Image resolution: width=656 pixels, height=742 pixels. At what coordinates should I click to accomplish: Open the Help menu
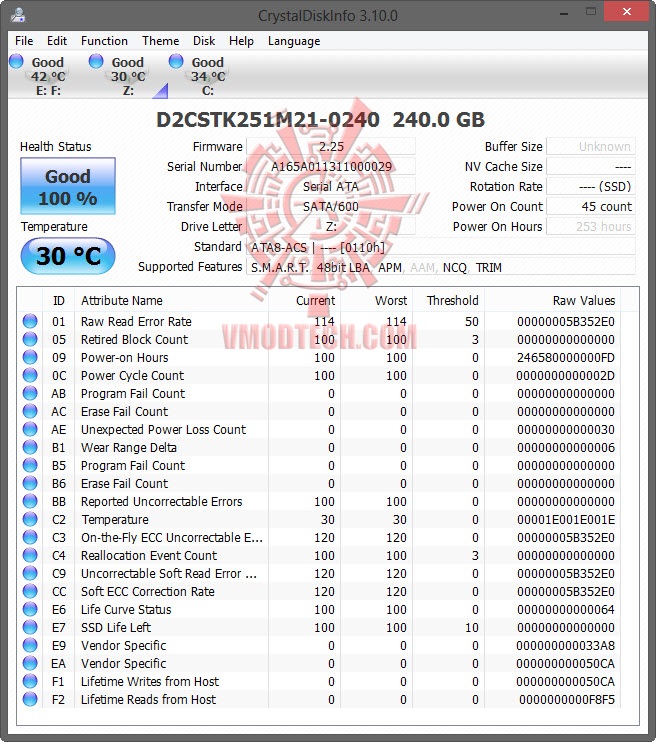241,41
